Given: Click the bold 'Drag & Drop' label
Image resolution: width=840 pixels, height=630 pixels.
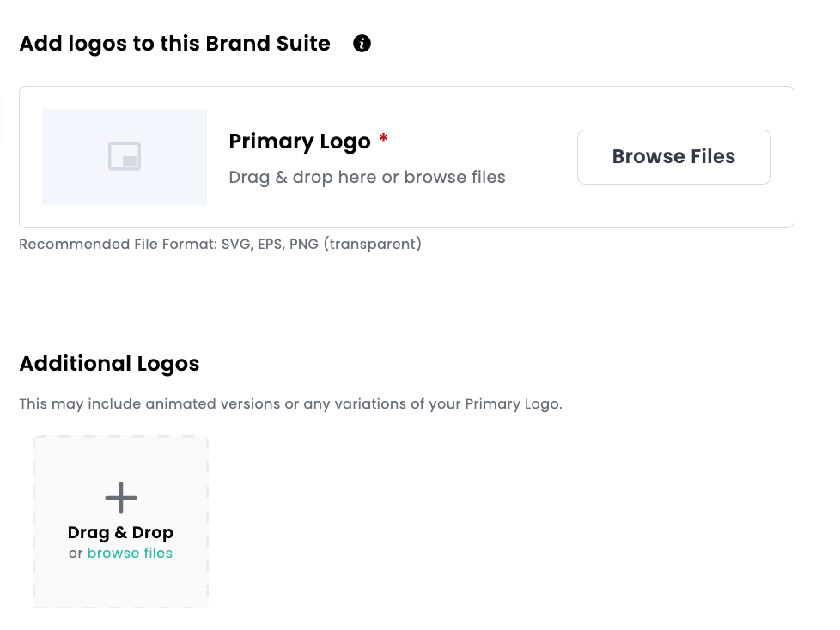Looking at the screenshot, I should tap(120, 533).
